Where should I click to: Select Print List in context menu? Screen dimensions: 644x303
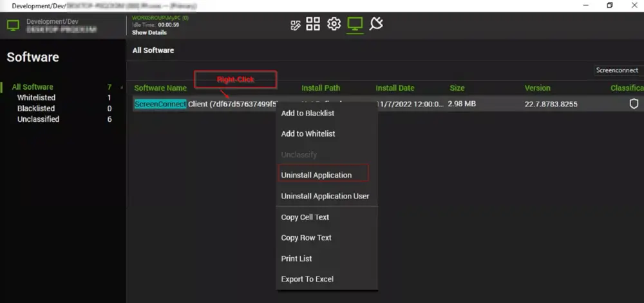[296, 259]
